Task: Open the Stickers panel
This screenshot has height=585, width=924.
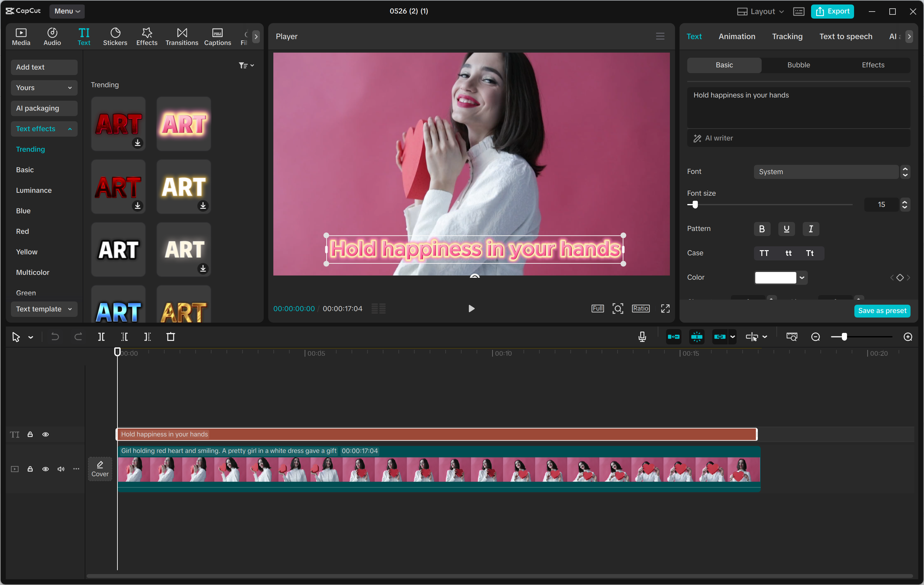Action: tap(115, 36)
